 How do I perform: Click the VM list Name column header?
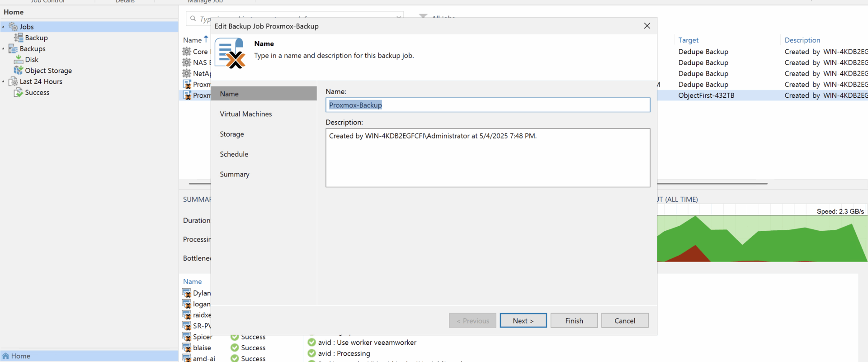(x=193, y=281)
